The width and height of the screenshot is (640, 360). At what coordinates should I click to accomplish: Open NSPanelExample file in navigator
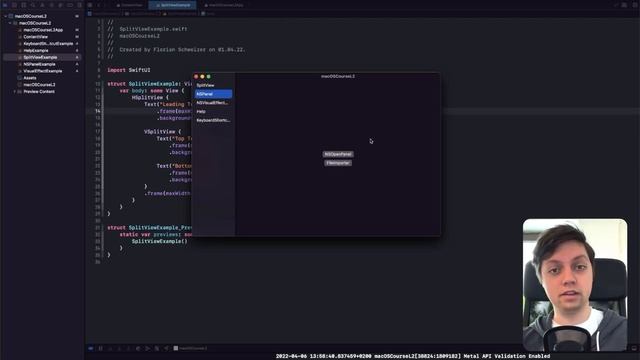39,64
